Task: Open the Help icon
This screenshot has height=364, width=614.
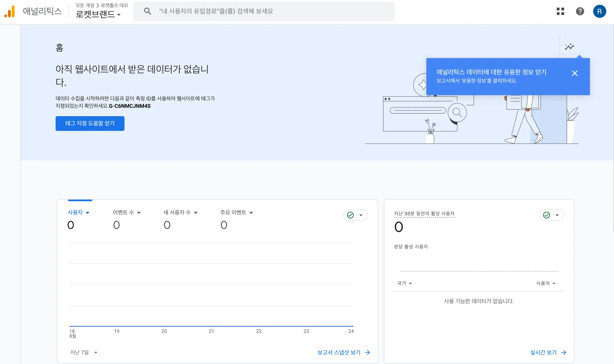Action: [x=580, y=11]
